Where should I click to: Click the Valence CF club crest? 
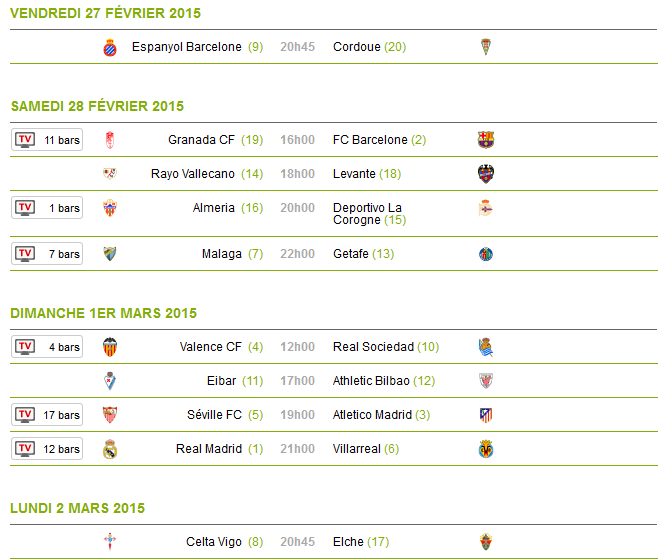tap(110, 347)
